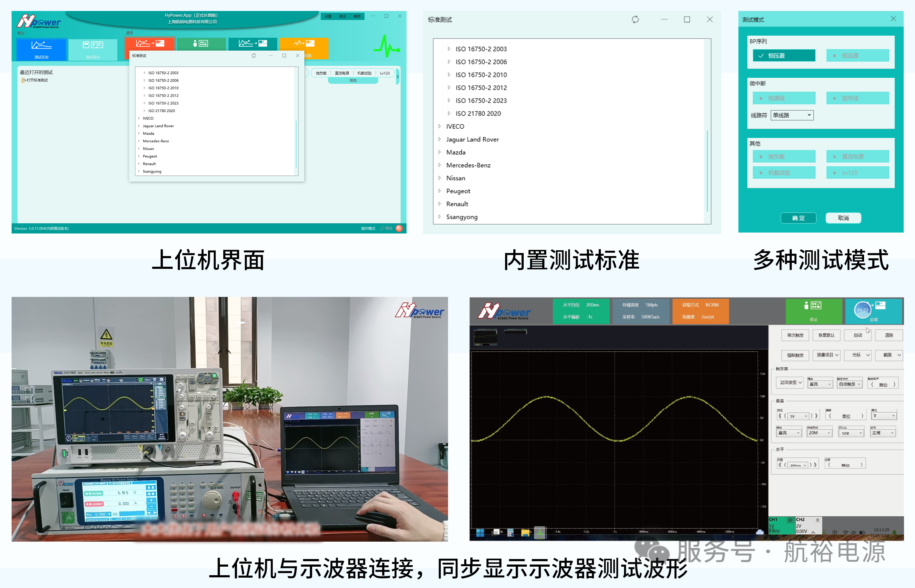Click the green operator checklist tile icon
Image resolution: width=915 pixels, height=588 pixels.
coord(201,44)
